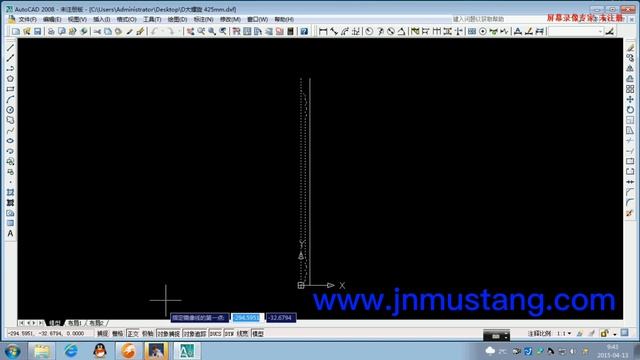Toggle 极轴 (Polar) tracking in status bar
Image resolution: width=640 pixels, height=360 pixels.
pyautogui.click(x=148, y=333)
